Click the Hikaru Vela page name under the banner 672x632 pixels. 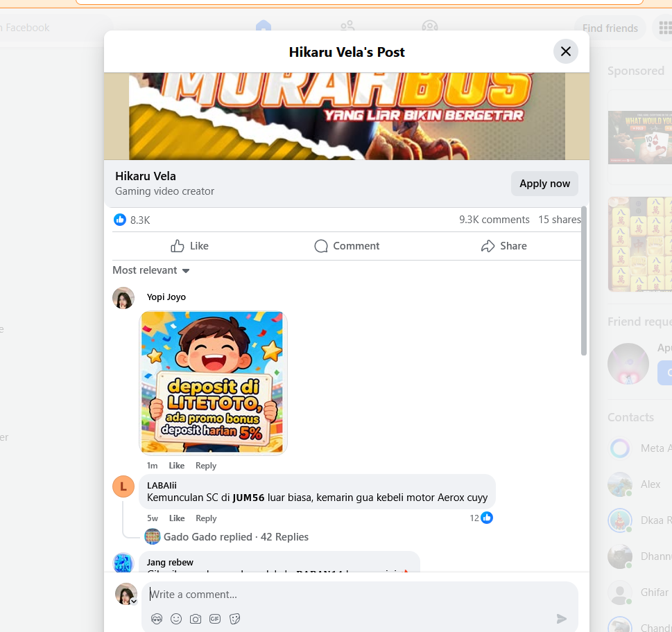point(145,176)
